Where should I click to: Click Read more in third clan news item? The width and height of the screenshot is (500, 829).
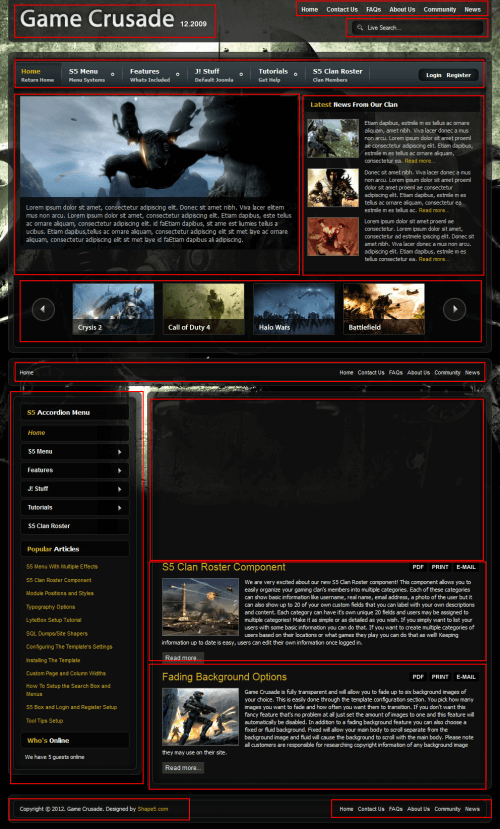point(433,259)
